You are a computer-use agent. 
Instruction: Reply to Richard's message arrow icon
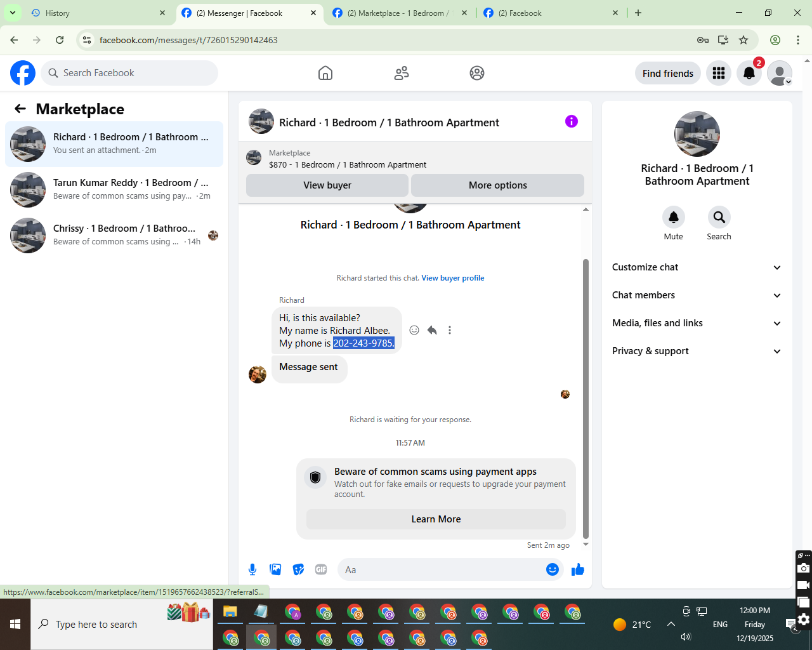pos(432,330)
